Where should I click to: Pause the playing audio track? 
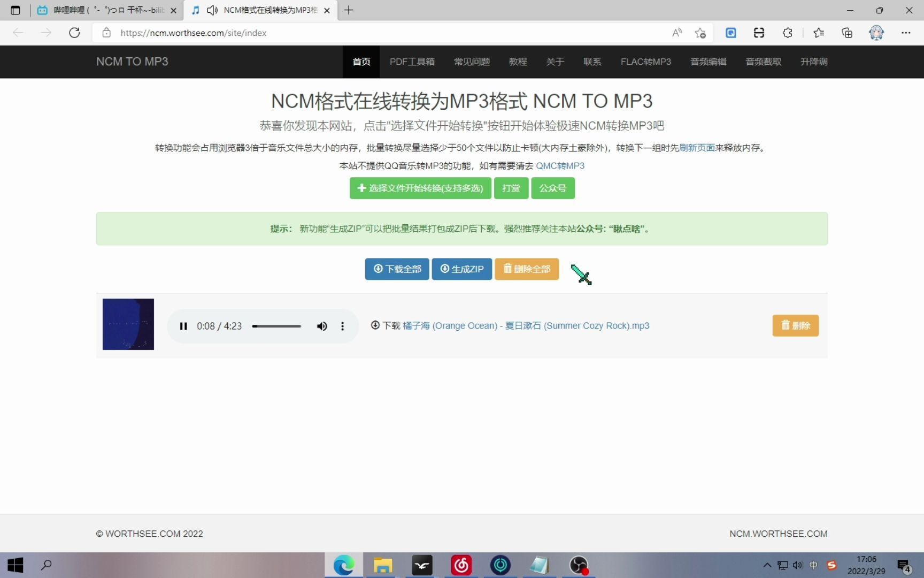pos(183,326)
